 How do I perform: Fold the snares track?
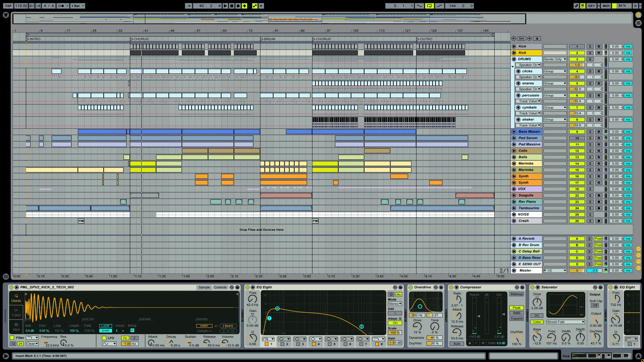click(518, 83)
